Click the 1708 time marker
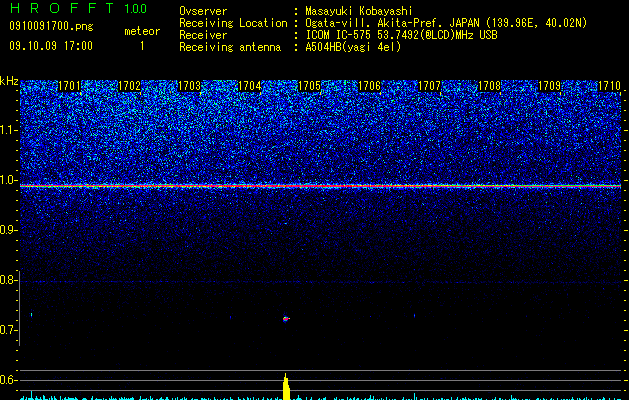Screen dimensions: 629x400 (489, 86)
